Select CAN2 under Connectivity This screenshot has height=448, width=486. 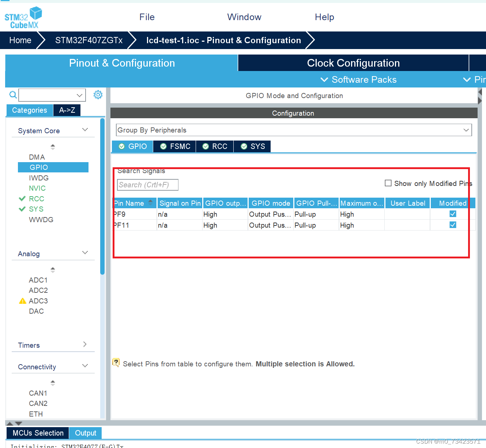coord(38,403)
